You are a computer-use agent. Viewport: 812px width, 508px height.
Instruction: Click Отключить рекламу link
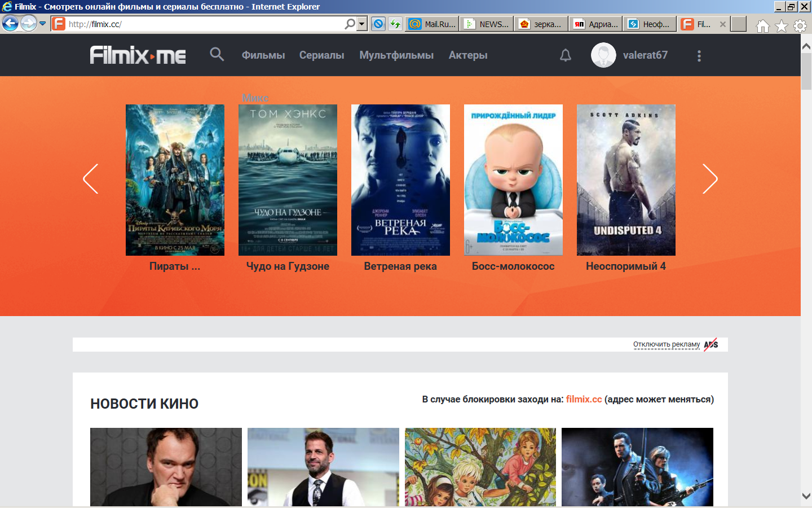tap(667, 344)
